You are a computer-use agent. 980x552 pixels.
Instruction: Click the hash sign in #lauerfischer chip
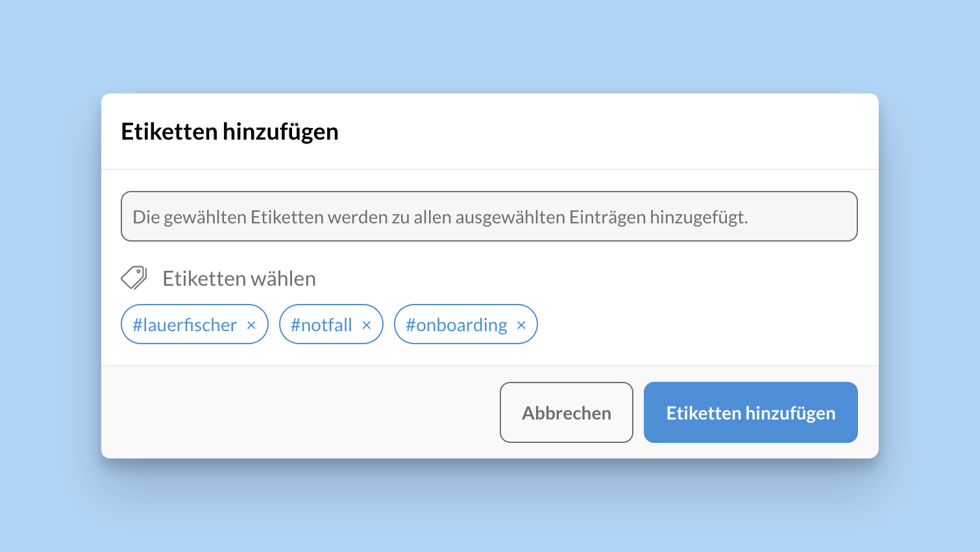pyautogui.click(x=137, y=325)
